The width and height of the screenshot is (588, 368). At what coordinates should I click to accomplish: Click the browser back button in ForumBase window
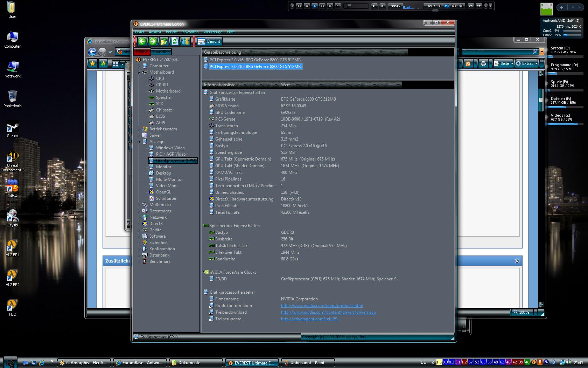[92, 52]
